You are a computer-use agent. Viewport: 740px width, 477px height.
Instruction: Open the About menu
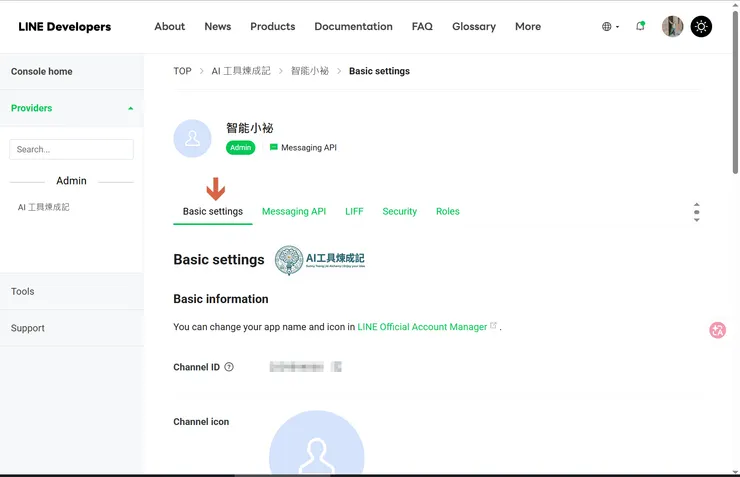[169, 26]
